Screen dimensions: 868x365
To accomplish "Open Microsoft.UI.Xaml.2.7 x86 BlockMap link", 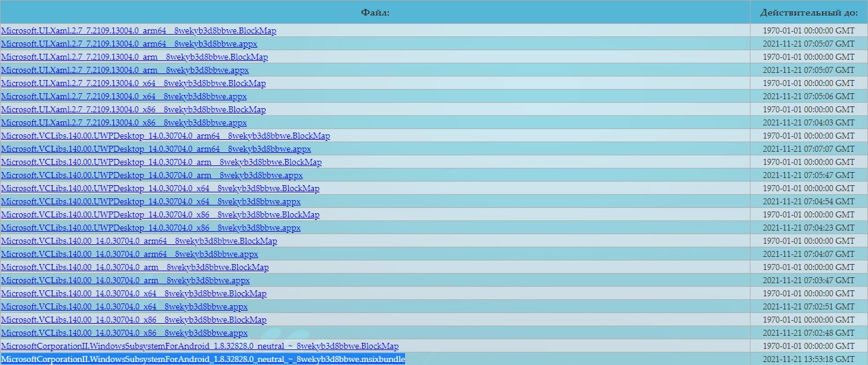I will pos(134,109).
